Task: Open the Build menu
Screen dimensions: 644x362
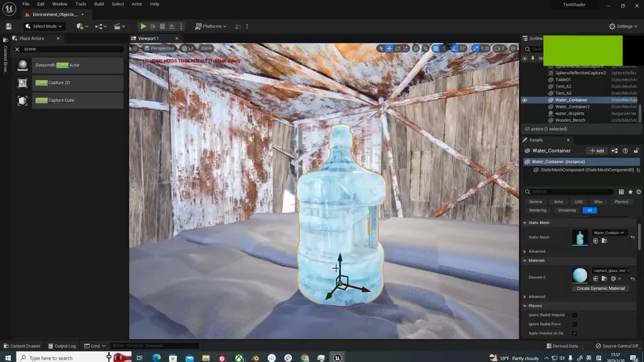Action: [x=99, y=4]
